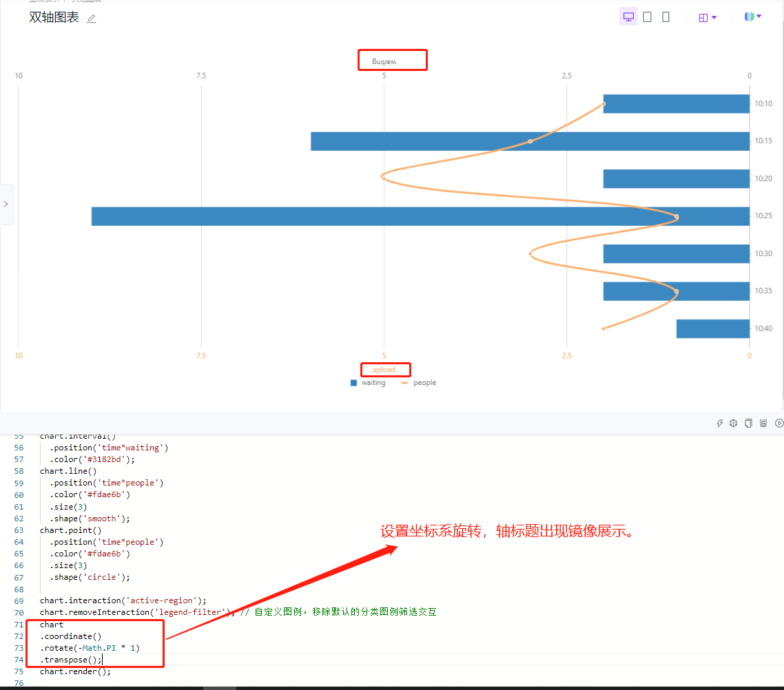
Task: Place cursor on line 72 .coordinate()
Action: coord(70,636)
